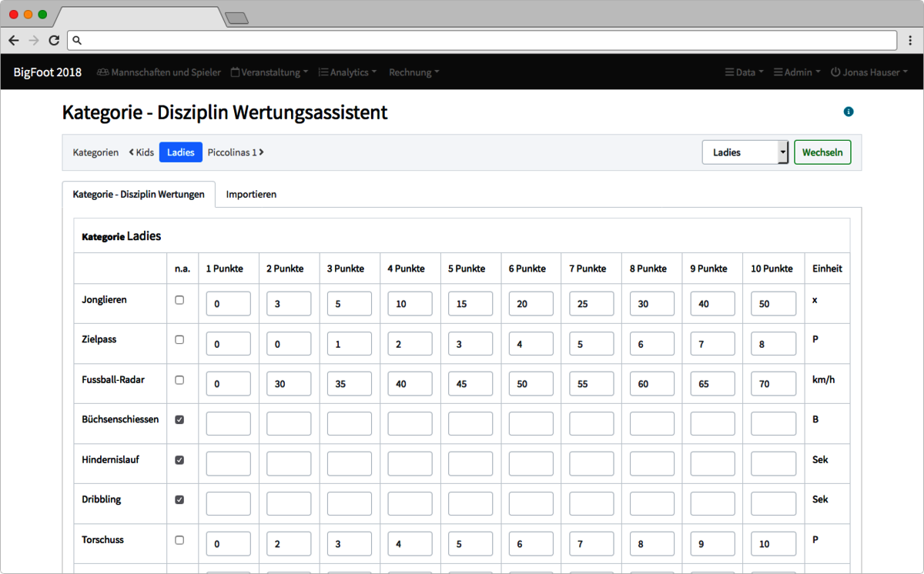Open the Jonas Hauser user menu
The image size is (924, 574).
[x=869, y=72]
